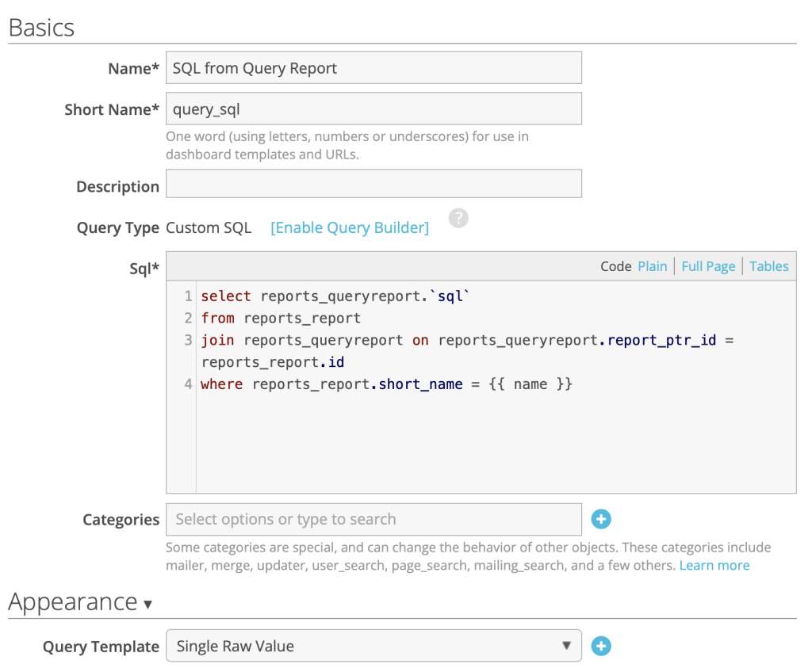Click the where clause with {{ name }}
The image size is (812, 668).
pos(386,384)
